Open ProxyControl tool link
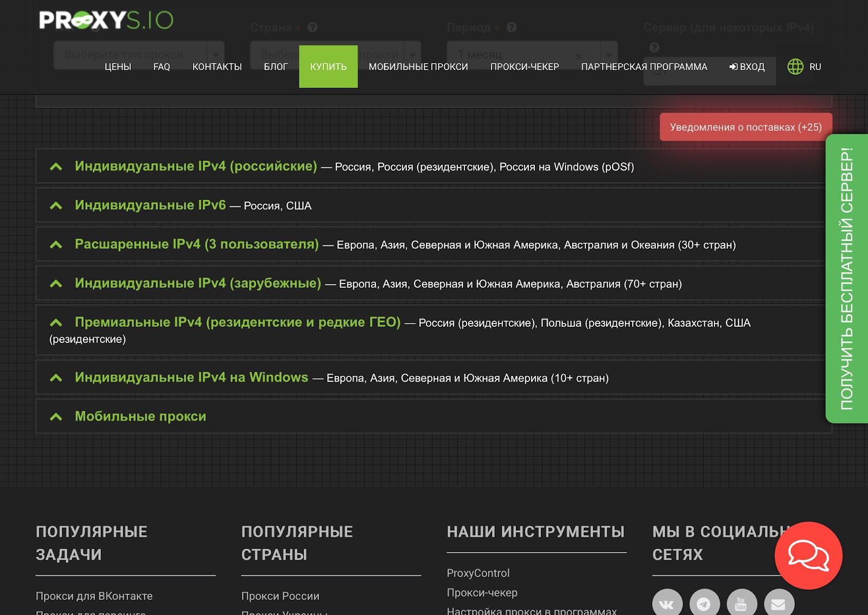 coord(478,573)
